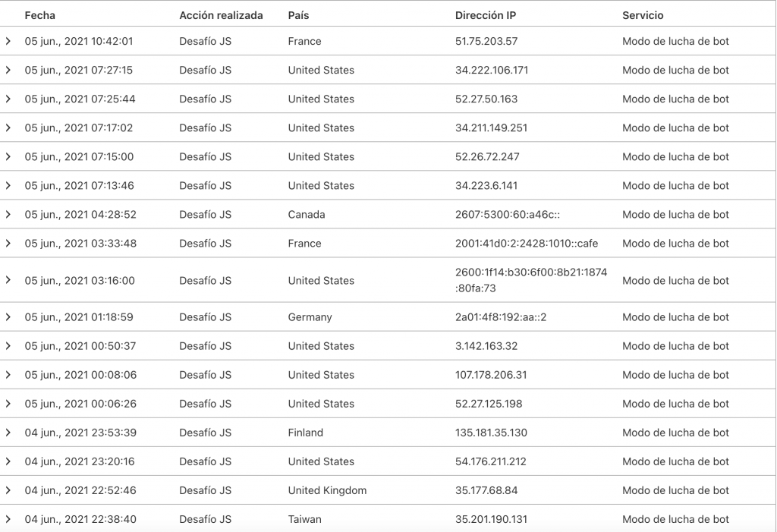Expand the United Kingdom 22:52:46 row
The width and height of the screenshot is (777, 532).
(8, 490)
